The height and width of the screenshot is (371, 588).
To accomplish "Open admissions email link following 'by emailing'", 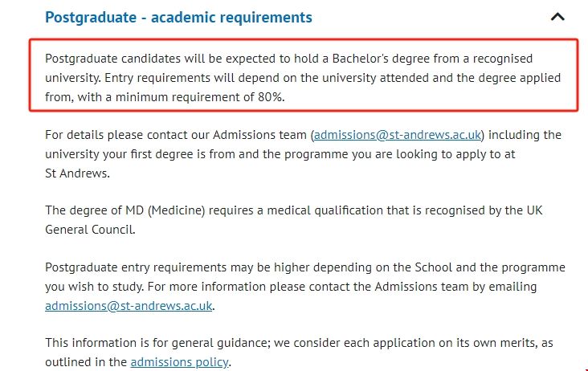I will pos(129,306).
